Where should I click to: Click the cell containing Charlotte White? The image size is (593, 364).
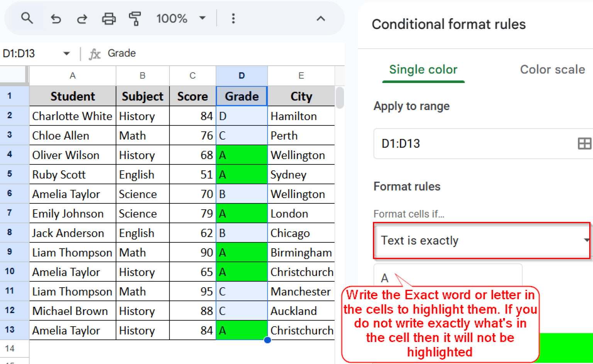72,116
